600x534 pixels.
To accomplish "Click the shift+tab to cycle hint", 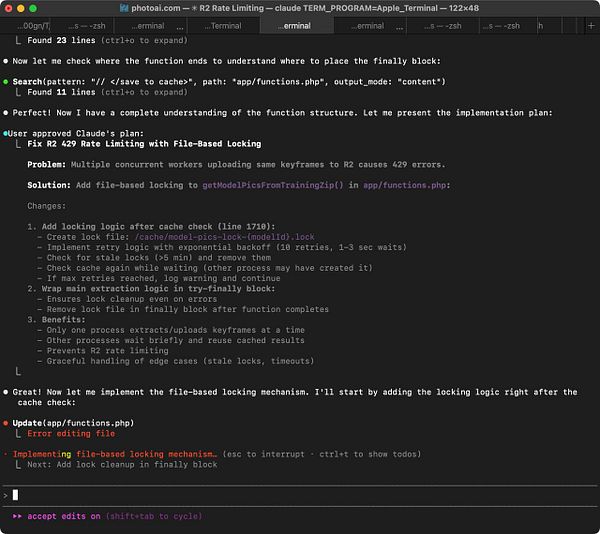I will 154,516.
